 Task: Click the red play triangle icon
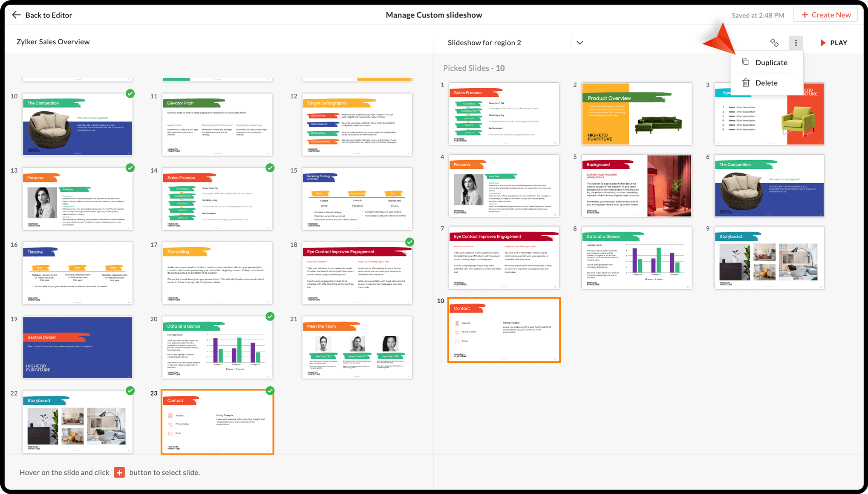(823, 43)
